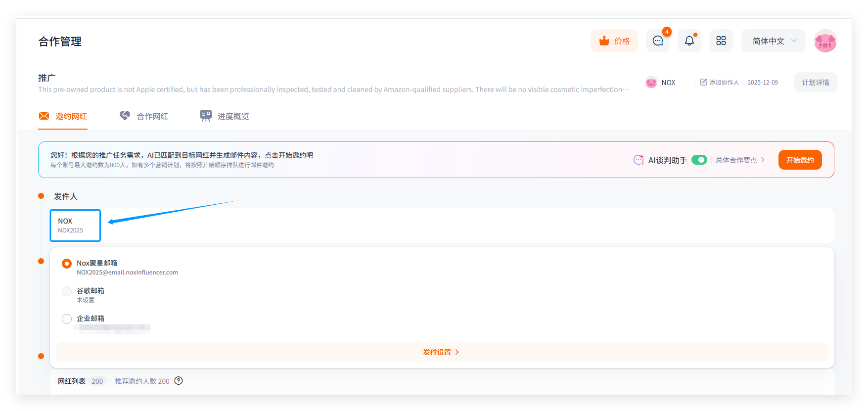Click the pig profile avatar

click(x=824, y=41)
